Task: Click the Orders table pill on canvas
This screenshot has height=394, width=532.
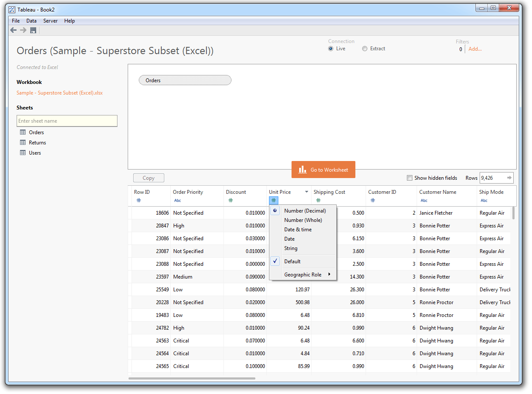Action: [185, 80]
